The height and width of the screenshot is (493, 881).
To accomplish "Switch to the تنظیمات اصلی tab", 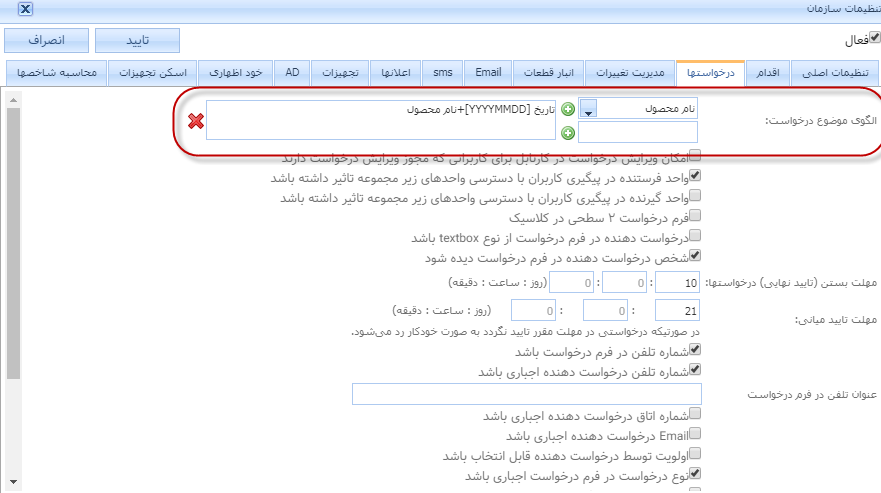I will [832, 74].
